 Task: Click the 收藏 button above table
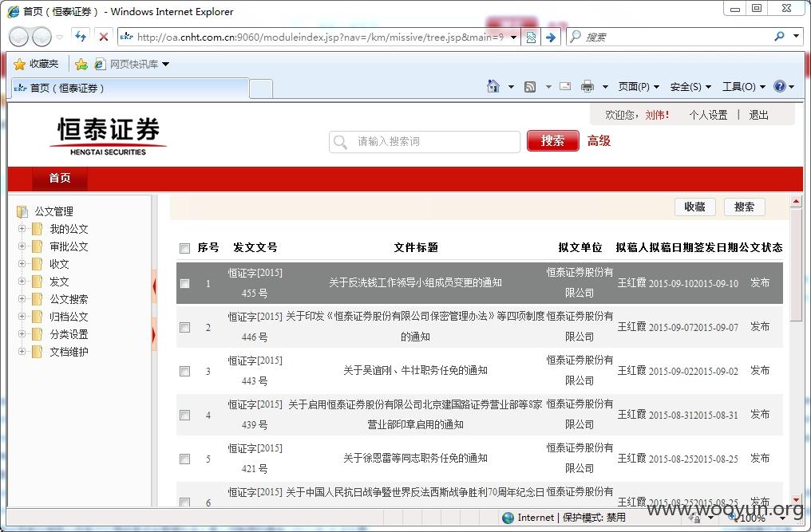pyautogui.click(x=694, y=207)
